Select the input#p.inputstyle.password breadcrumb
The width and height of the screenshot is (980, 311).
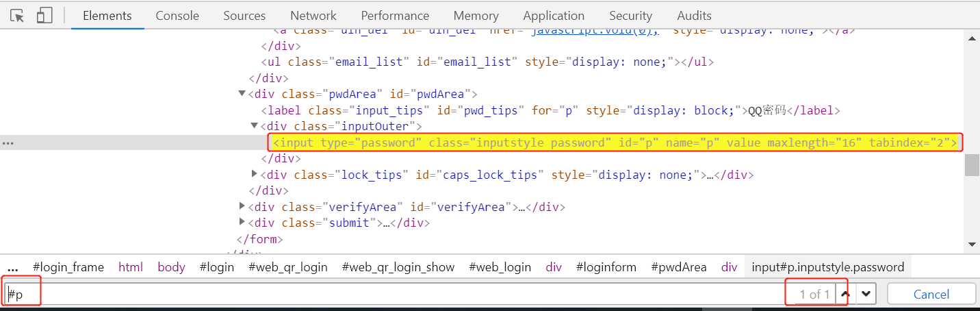[x=828, y=267]
